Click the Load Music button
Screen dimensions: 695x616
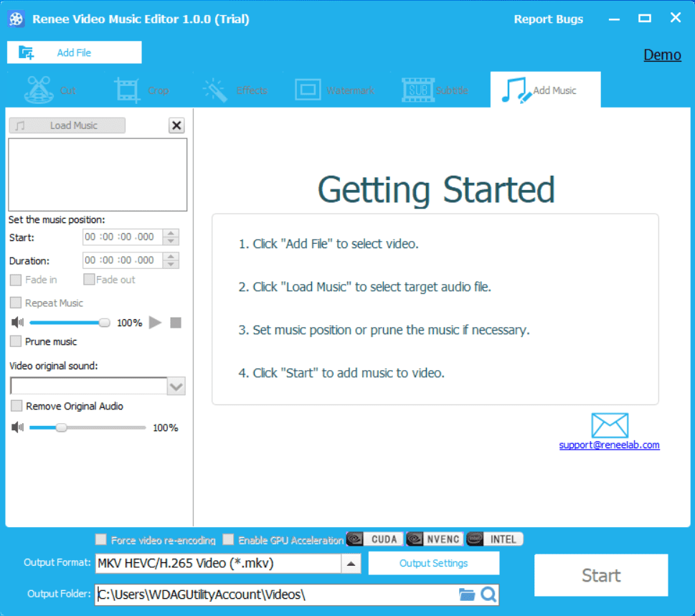point(67,125)
